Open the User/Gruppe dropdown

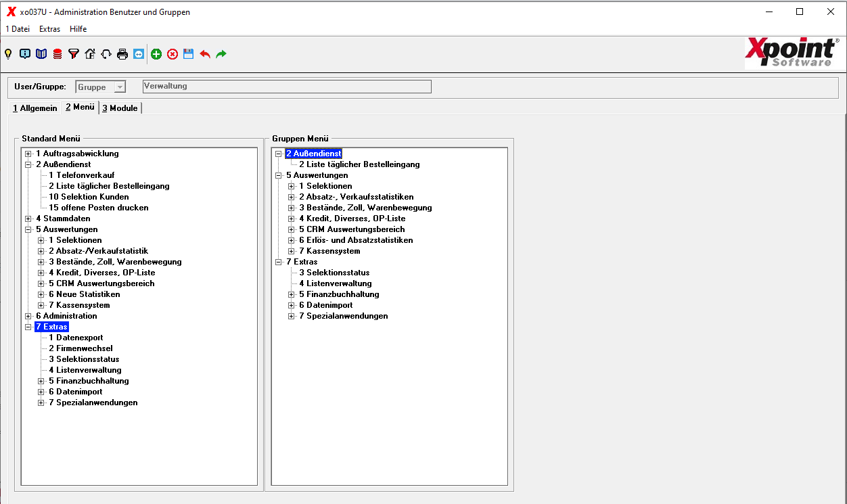click(x=120, y=87)
